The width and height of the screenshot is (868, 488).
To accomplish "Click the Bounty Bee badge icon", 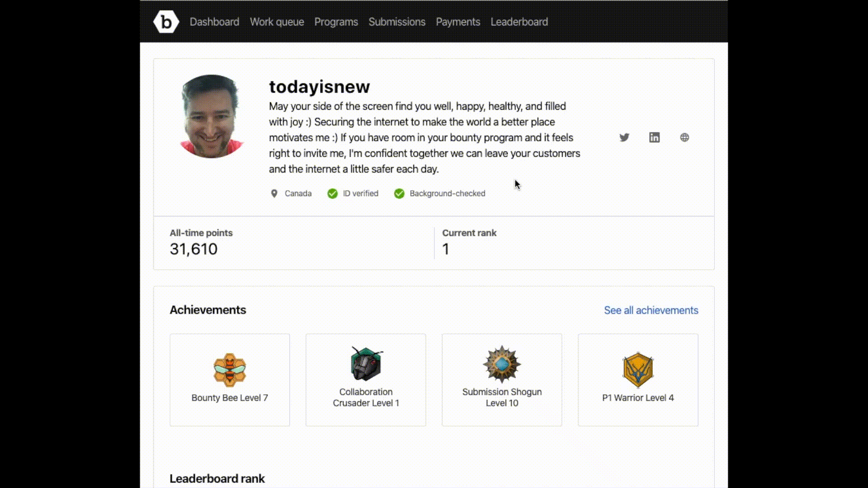I will (230, 370).
